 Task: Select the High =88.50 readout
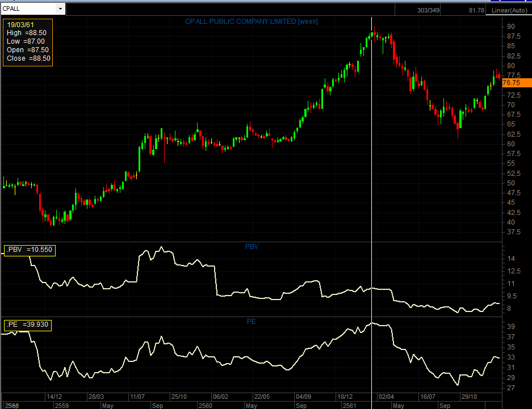coord(27,33)
